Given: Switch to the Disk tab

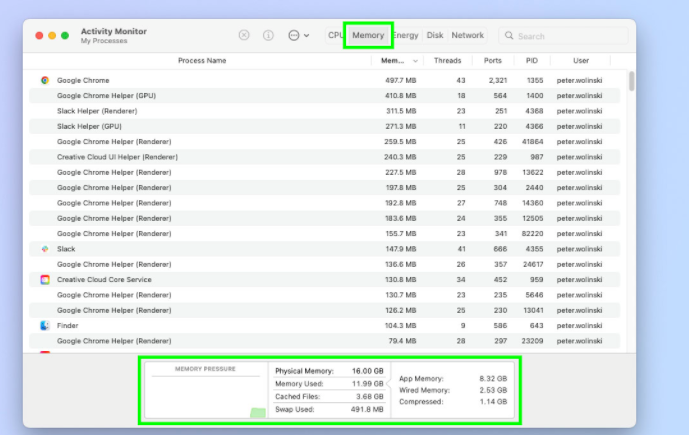Looking at the screenshot, I should click(435, 35).
